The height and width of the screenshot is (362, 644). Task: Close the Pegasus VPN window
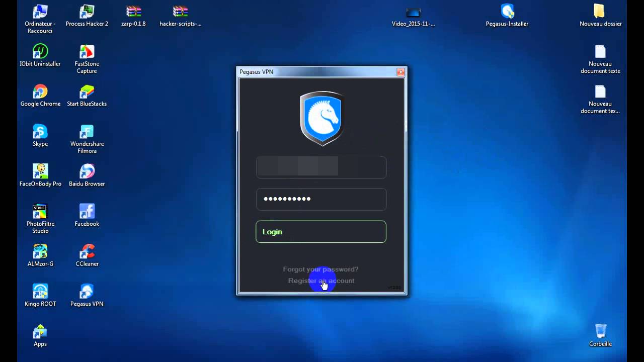(400, 72)
